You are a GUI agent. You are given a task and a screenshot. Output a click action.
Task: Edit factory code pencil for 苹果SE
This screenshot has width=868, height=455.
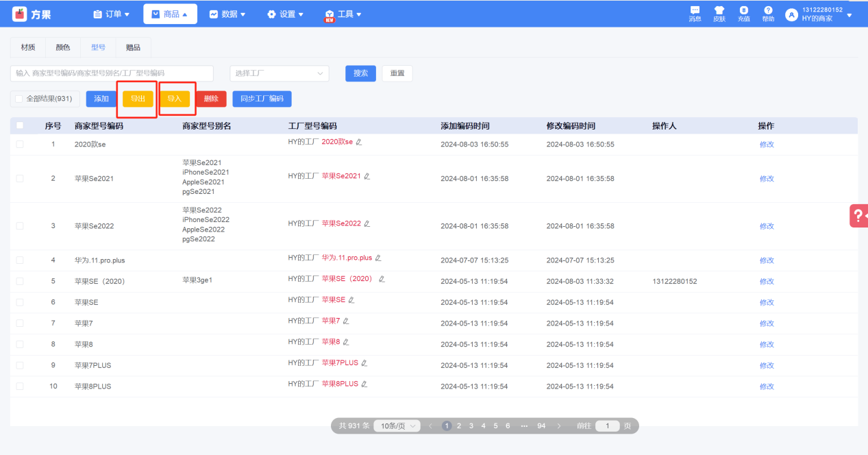click(351, 300)
